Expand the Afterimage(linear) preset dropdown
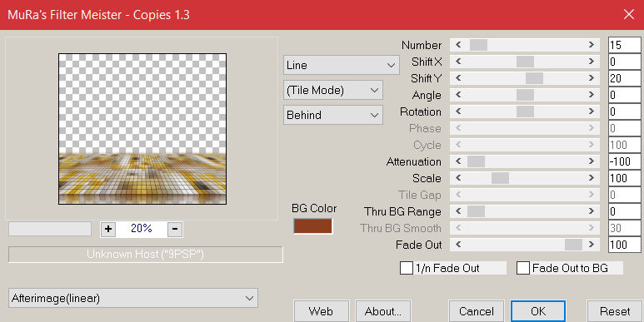 [x=133, y=298]
